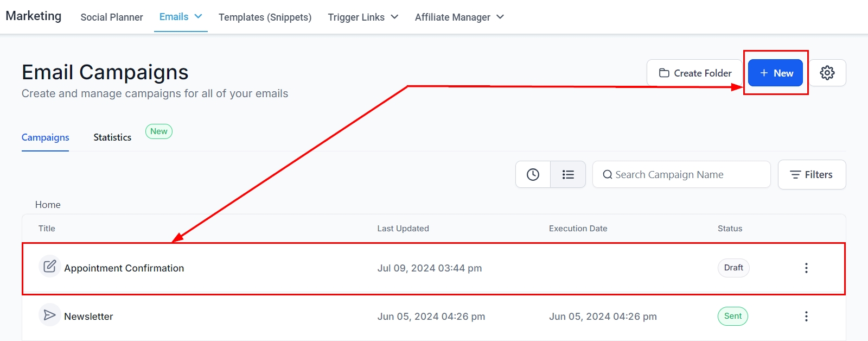Image resolution: width=868 pixels, height=341 pixels.
Task: Click the Create Folder button
Action: coord(695,73)
